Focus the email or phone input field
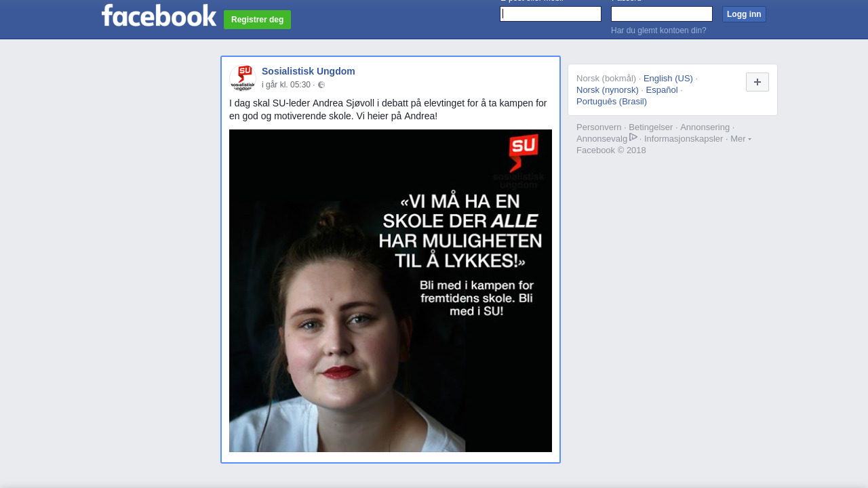The image size is (868, 488). coord(551,14)
